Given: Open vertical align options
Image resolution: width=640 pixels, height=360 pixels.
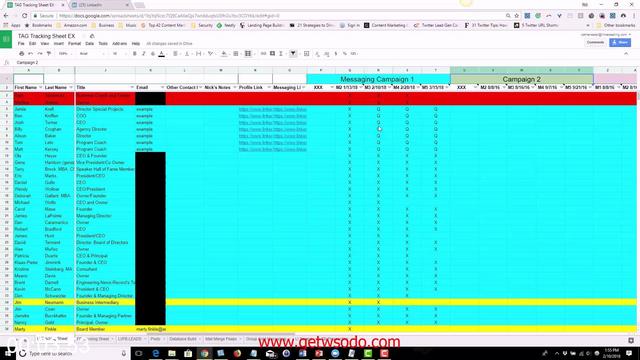Looking at the screenshot, I should click(x=187, y=53).
